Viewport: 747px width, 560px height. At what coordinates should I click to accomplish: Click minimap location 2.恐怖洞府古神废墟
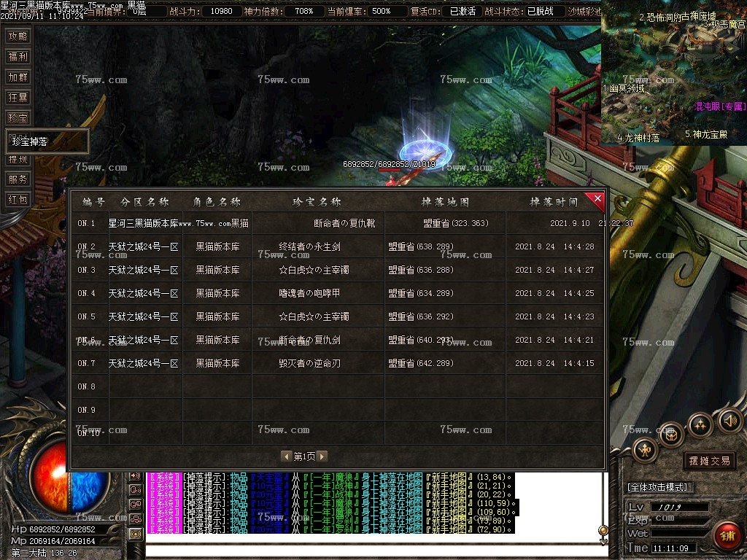(678, 17)
